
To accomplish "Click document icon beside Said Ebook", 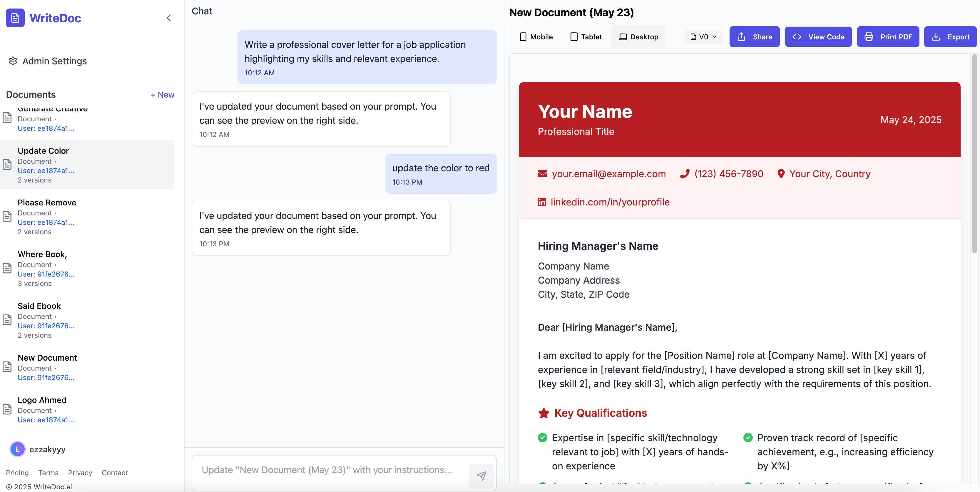I will pos(7,320).
